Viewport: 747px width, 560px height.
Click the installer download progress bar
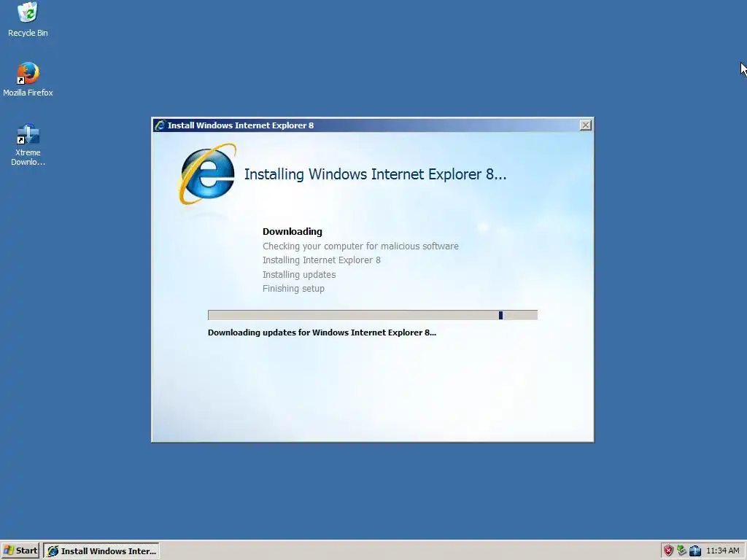pos(373,315)
